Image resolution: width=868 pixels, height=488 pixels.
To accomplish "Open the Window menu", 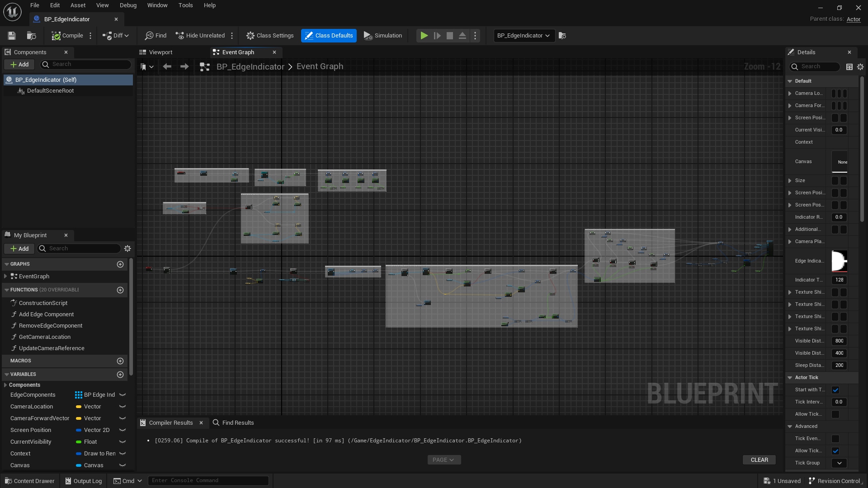I will [157, 5].
